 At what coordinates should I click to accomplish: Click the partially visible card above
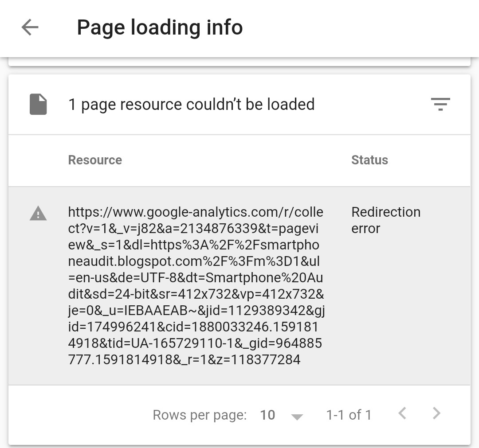pyautogui.click(x=239, y=62)
